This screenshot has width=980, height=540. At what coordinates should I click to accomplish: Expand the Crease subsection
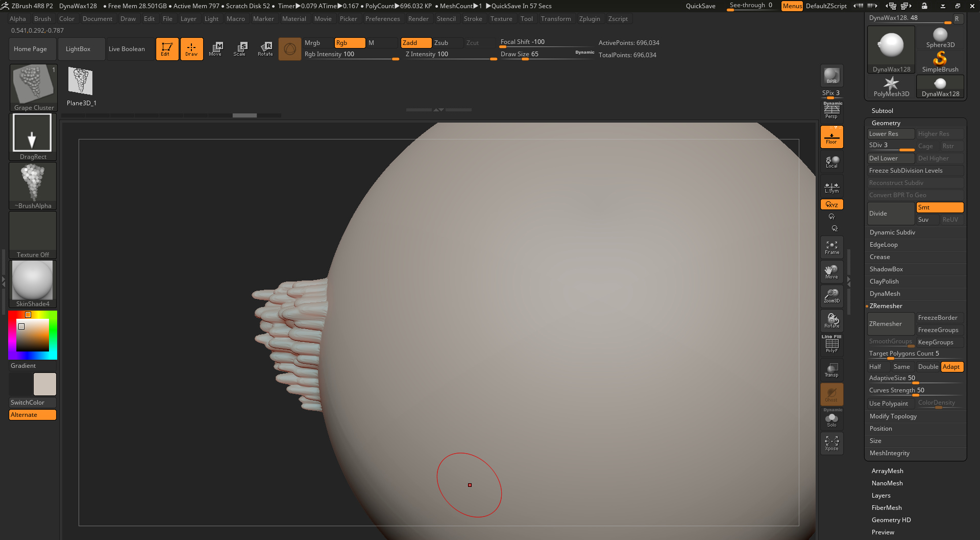pos(879,257)
